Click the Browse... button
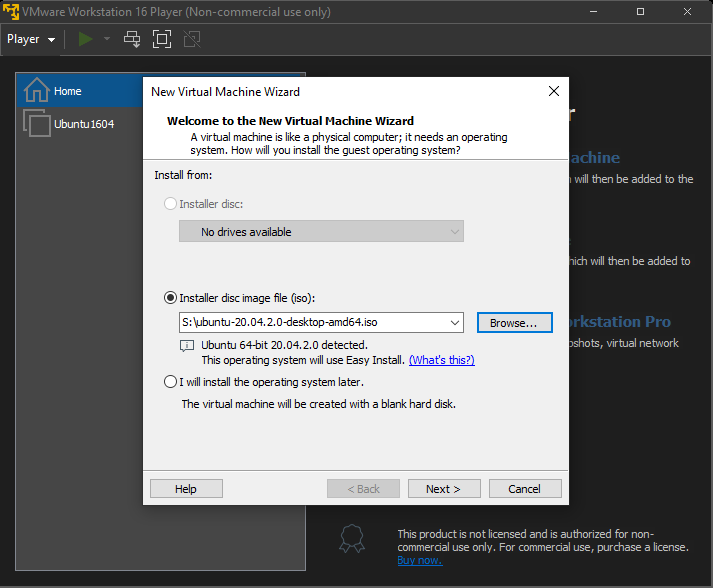This screenshot has width=713, height=588. pyautogui.click(x=515, y=322)
